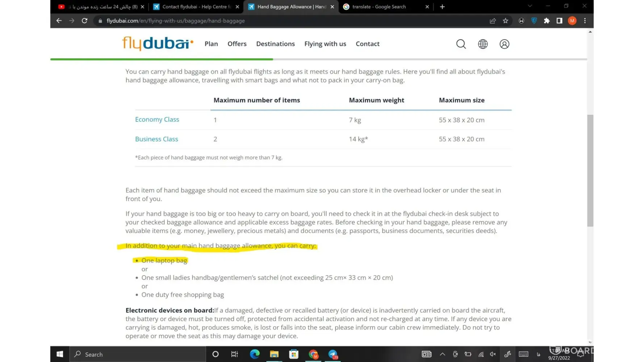Follow the Business Class link
This screenshot has height=362, width=644.
click(x=156, y=139)
